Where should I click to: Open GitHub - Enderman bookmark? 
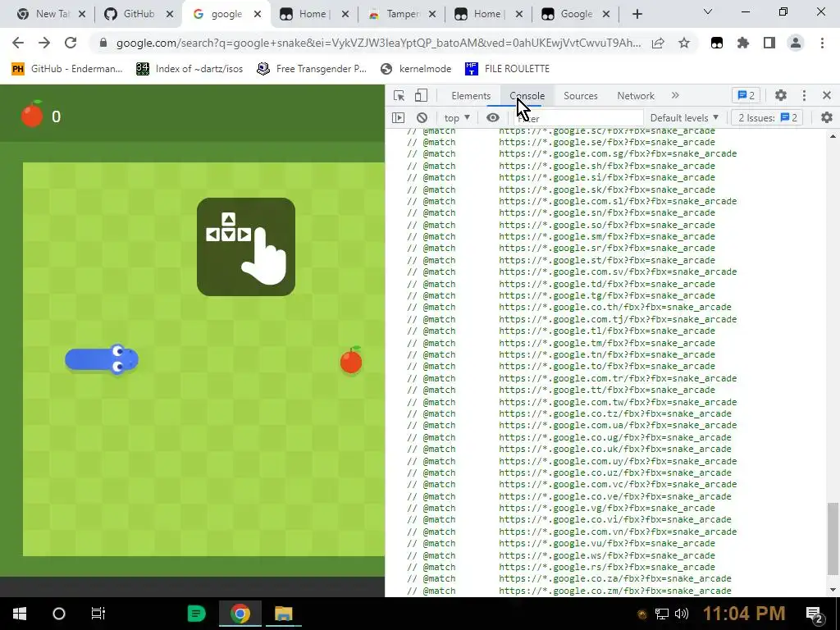coord(67,69)
